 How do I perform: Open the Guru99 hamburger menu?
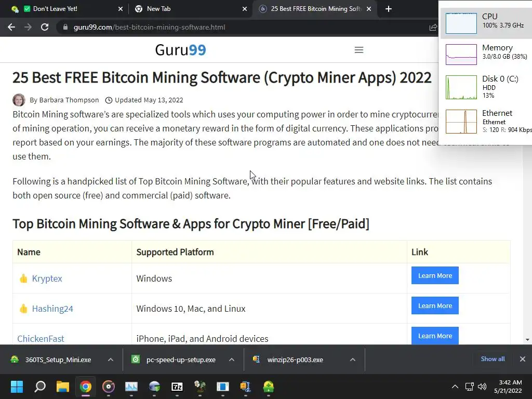point(359,50)
